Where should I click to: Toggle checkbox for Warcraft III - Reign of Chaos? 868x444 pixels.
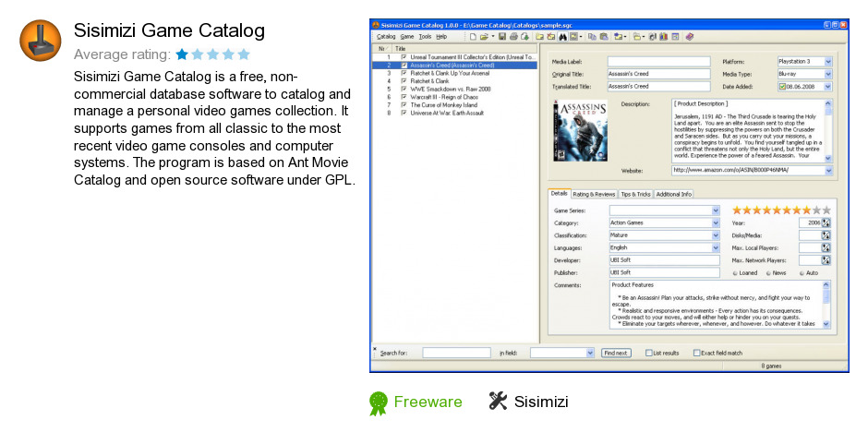coord(404,97)
